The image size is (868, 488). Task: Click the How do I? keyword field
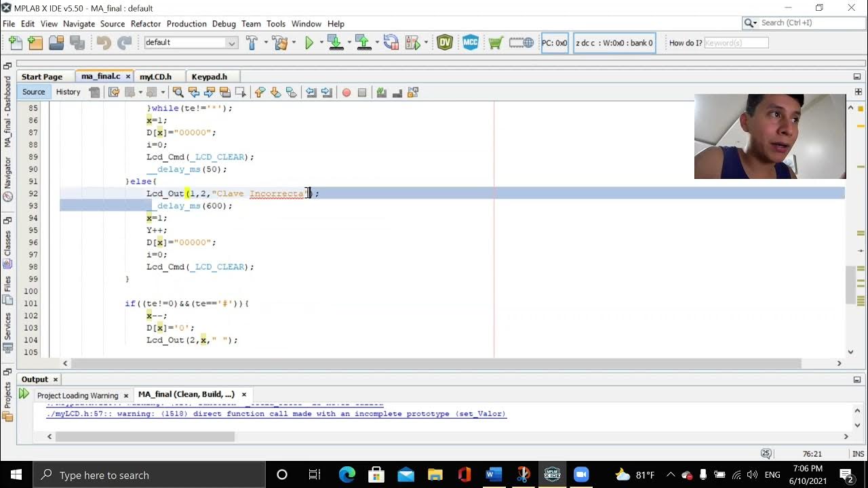coord(736,43)
